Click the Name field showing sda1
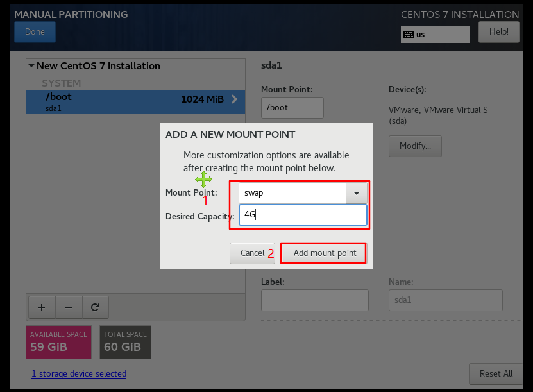The width and height of the screenshot is (533, 392). click(x=446, y=300)
